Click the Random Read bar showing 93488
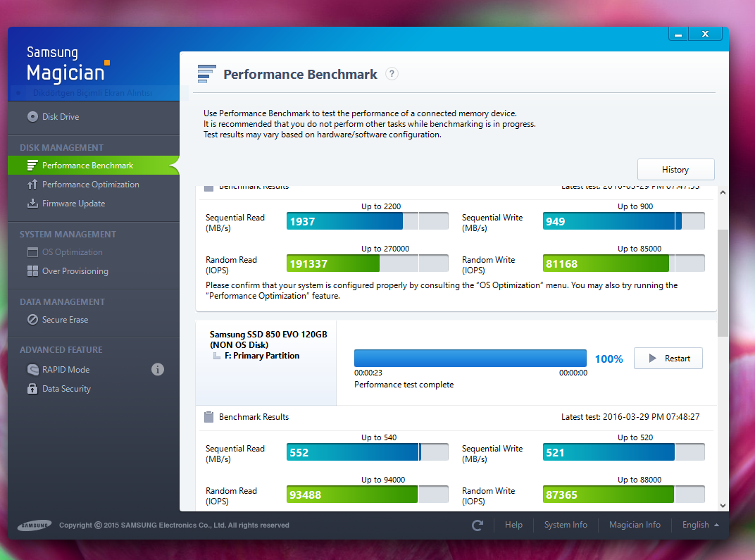This screenshot has height=560, width=755. 368,494
